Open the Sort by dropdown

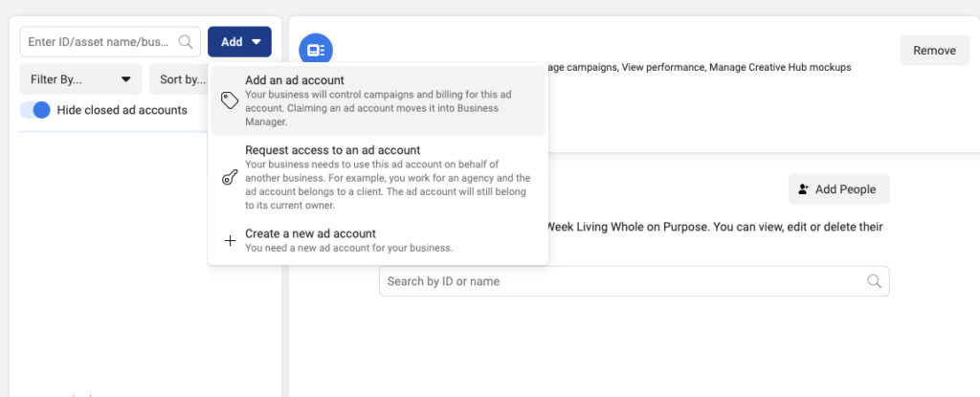[x=179, y=79]
